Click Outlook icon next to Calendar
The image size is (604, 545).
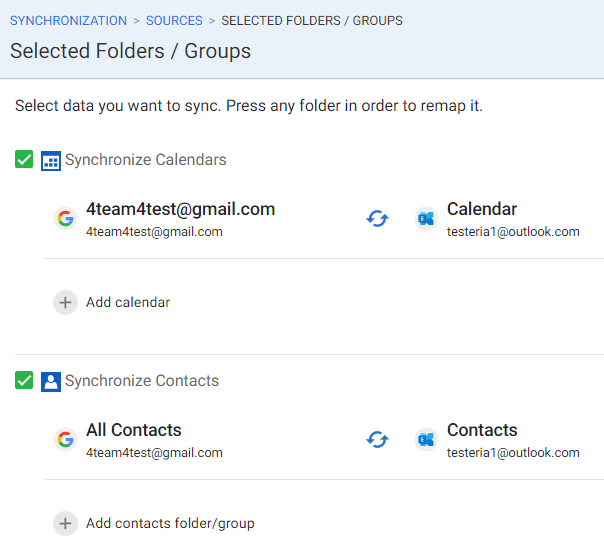coord(427,219)
